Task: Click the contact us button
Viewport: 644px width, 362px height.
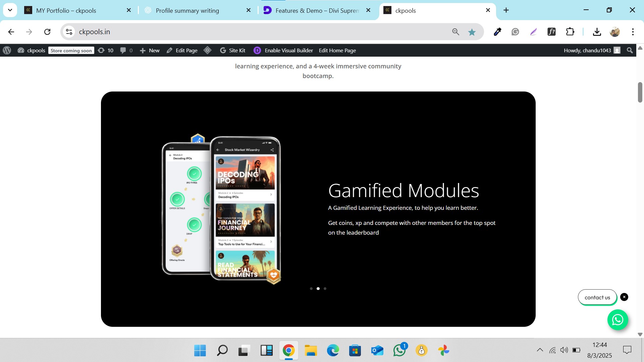Action: coord(597,297)
